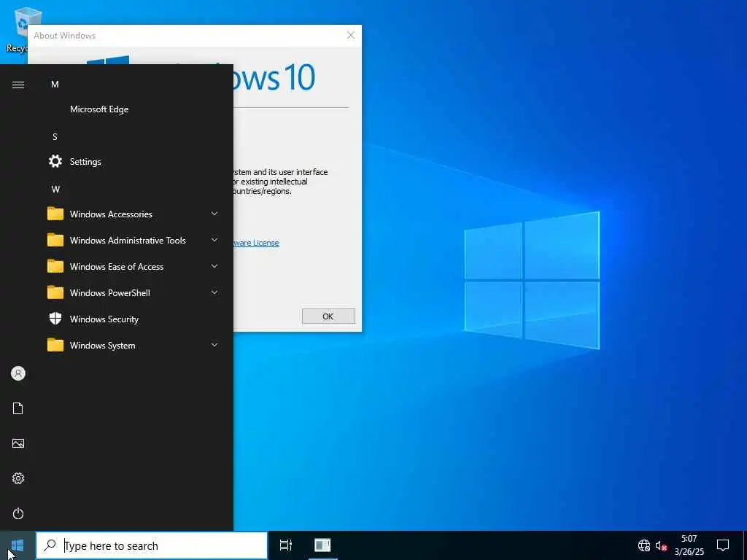Click the Windows PowerShell folder icon
This screenshot has height=560, width=747.
tap(55, 292)
